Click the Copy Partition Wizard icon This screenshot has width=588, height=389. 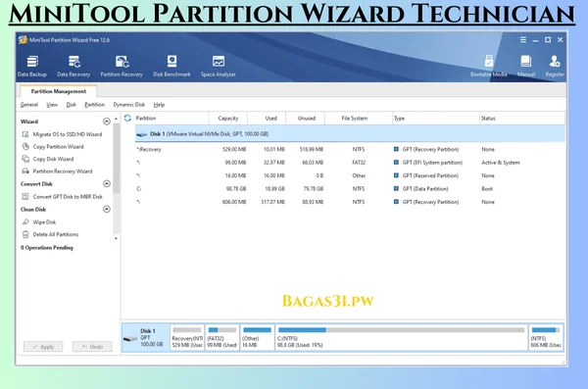pyautogui.click(x=25, y=147)
